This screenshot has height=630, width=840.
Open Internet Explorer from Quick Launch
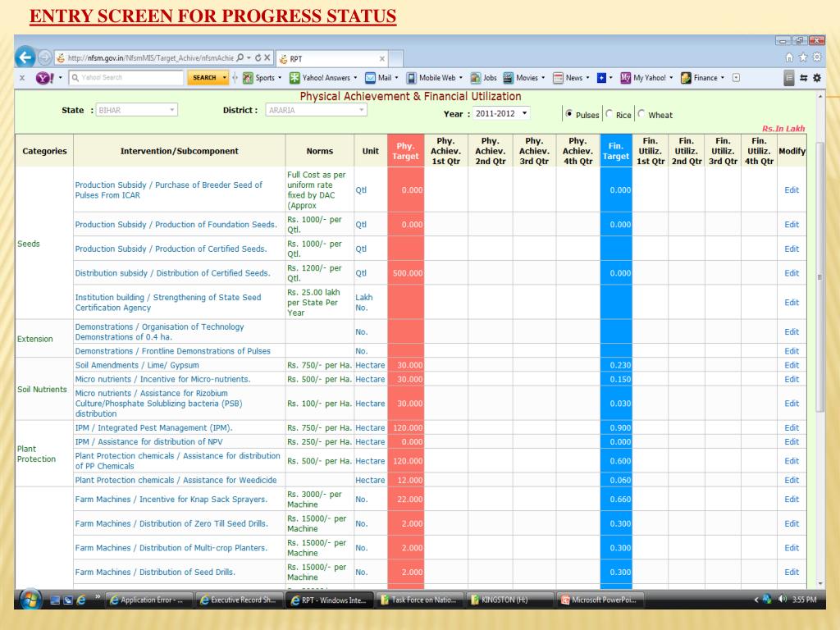[x=81, y=600]
